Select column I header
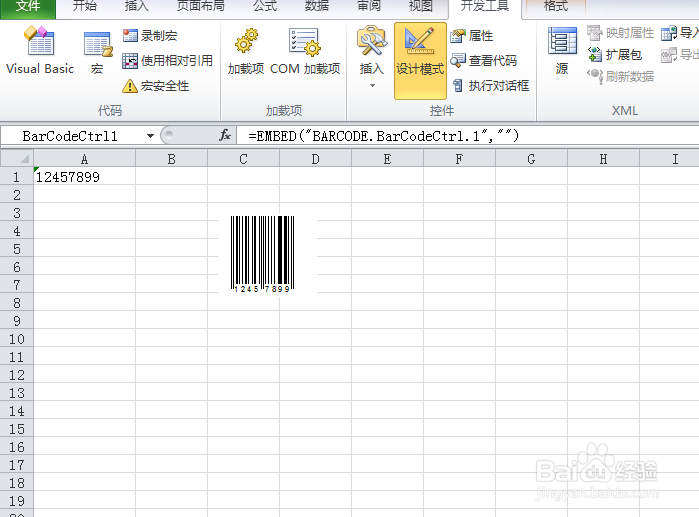Image resolution: width=699 pixels, height=517 pixels. (670, 159)
